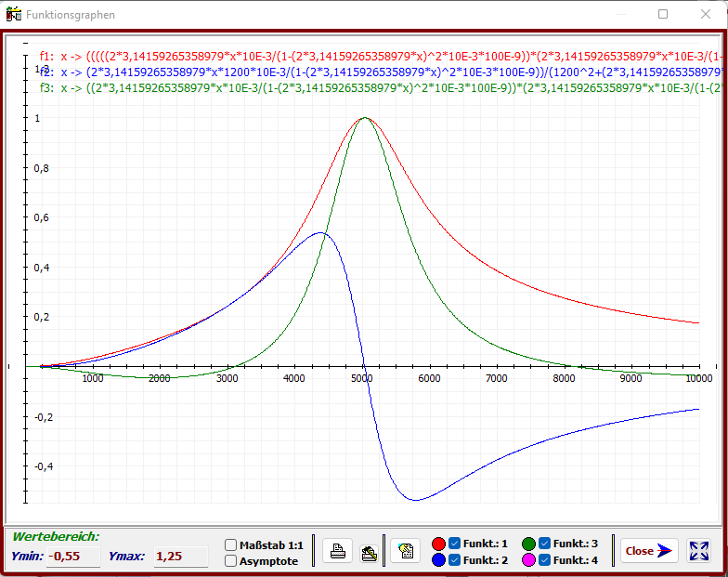Toggle the Funkt.: 3 checkbox
Image resolution: width=728 pixels, height=577 pixels.
(545, 544)
